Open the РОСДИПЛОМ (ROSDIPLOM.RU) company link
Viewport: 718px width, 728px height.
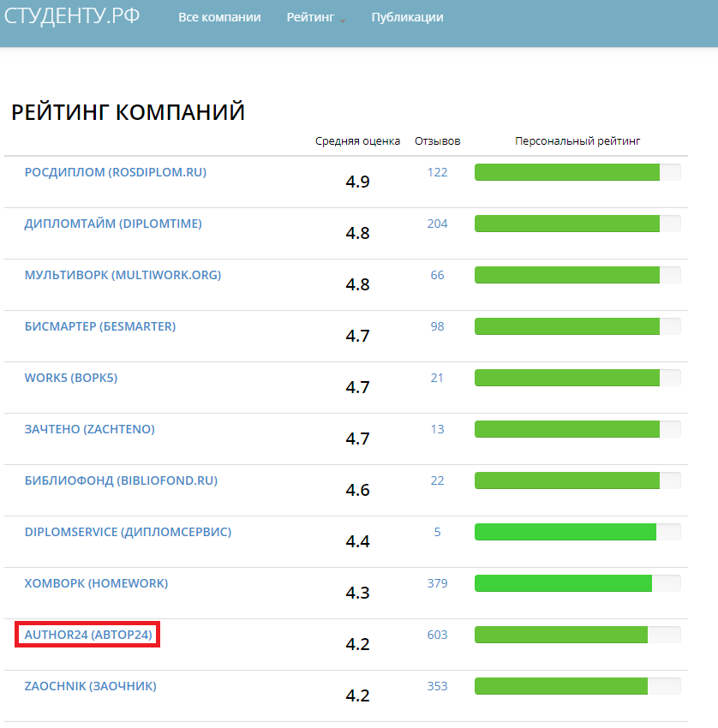[115, 172]
